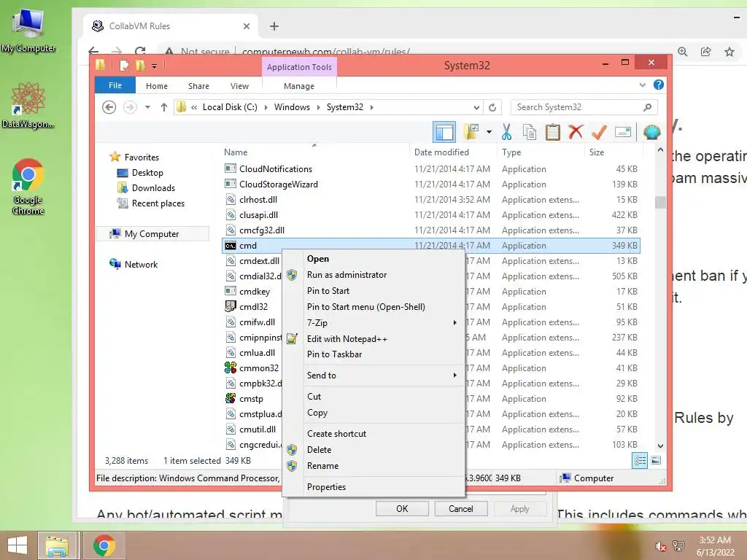The width and height of the screenshot is (747, 560).
Task: Select My Computer desktop icon
Action: tap(28, 31)
